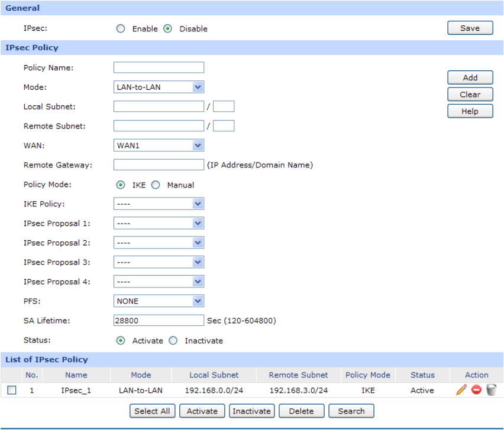
Task: Focus the Remote Subnet mask field
Action: (x=224, y=126)
